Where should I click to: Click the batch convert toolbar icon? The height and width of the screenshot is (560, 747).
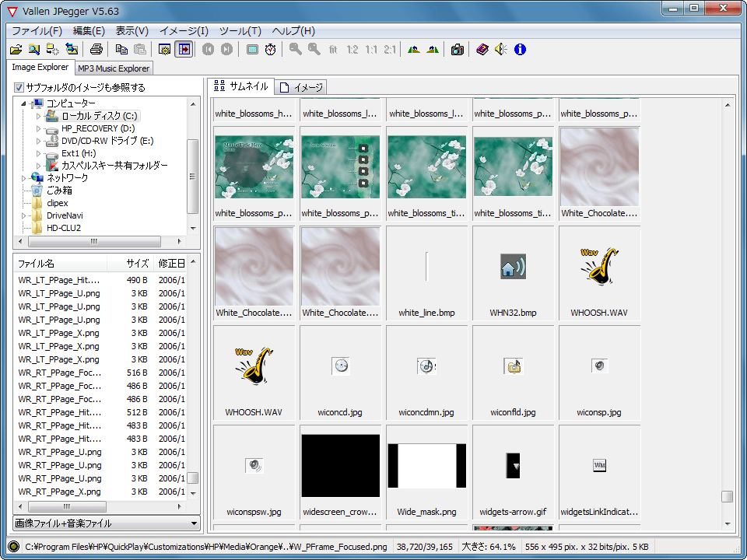72,50
